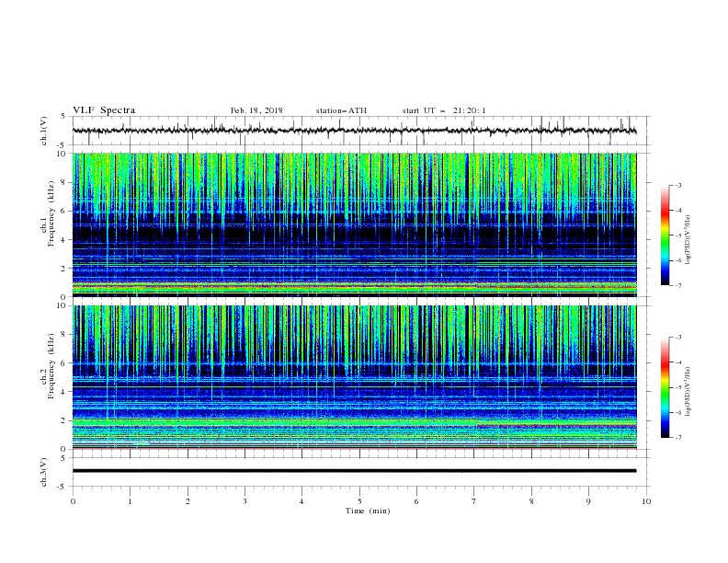
Task: Click the "VLF Spectra" title text
Action: pos(104,110)
